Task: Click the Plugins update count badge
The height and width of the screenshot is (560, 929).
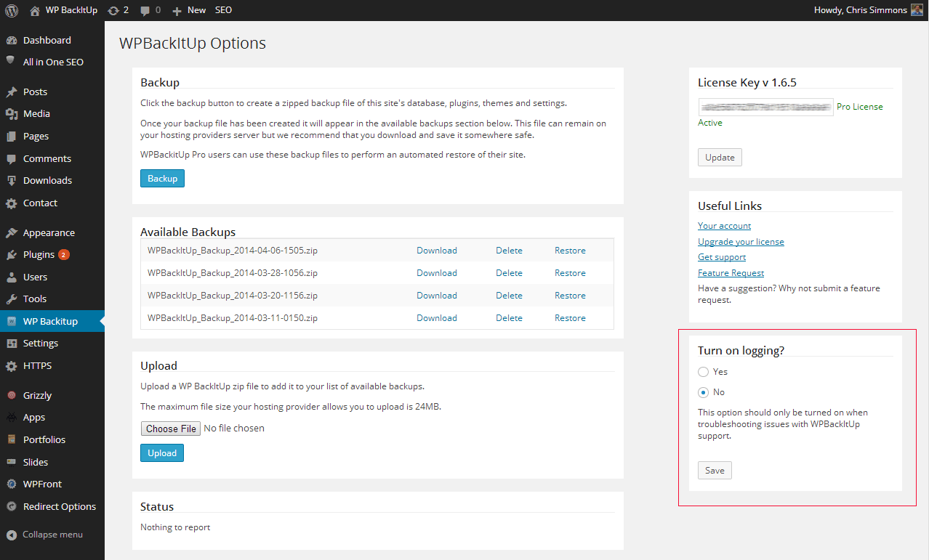Action: (x=64, y=255)
